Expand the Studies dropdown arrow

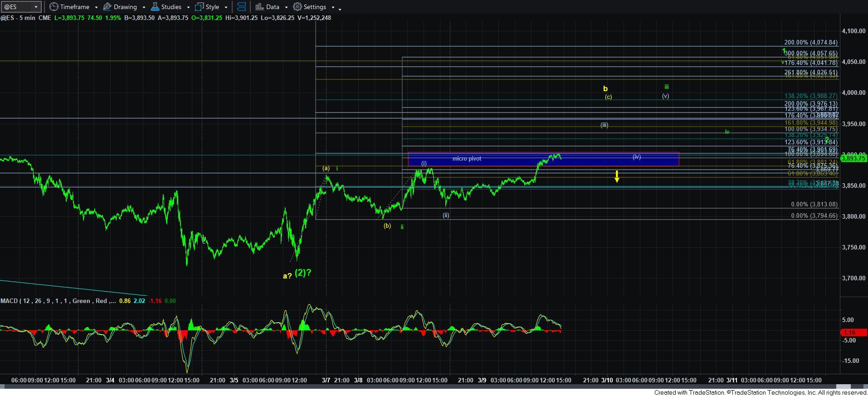click(x=189, y=7)
